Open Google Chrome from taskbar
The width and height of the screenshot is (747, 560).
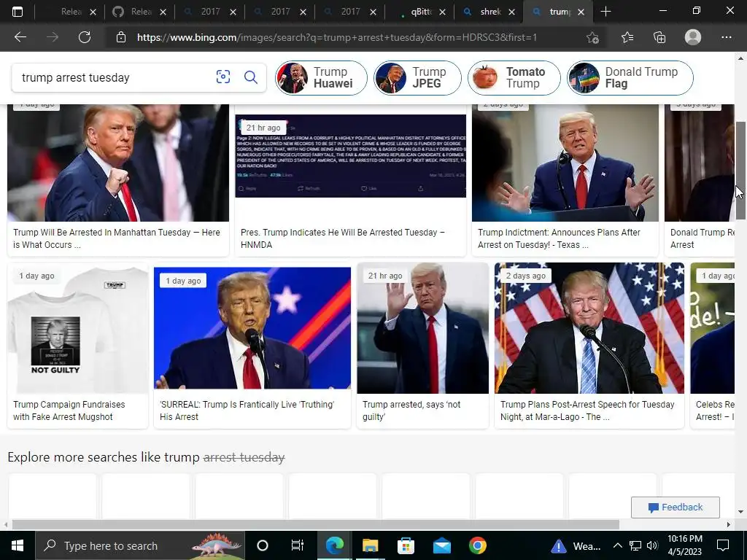[477, 545]
